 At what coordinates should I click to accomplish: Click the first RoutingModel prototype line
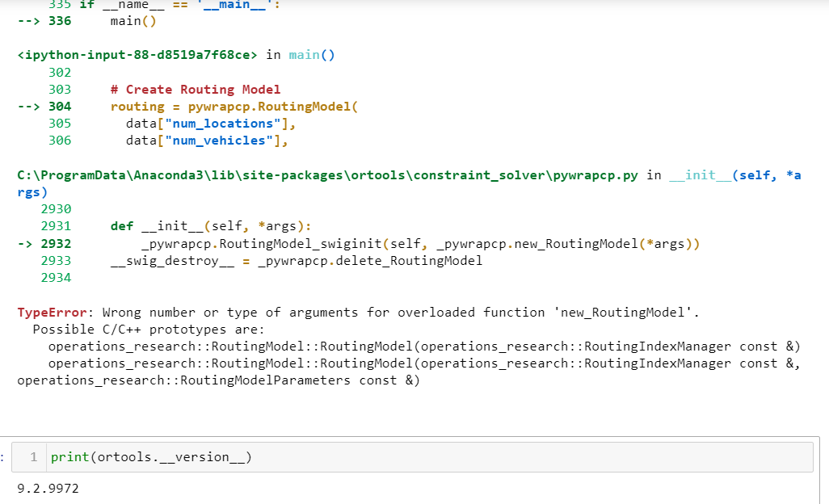424,346
